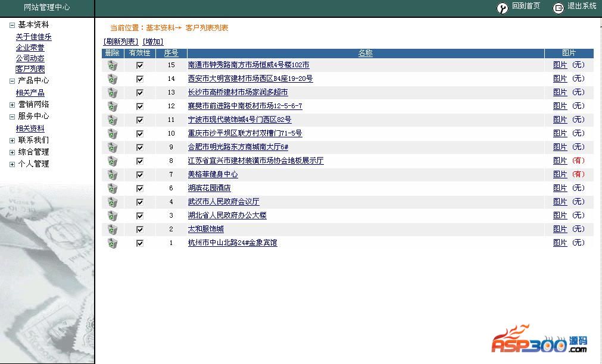The height and width of the screenshot is (364, 602).
Task: Click trash icon for 湖滨花园酒店
Action: [112, 189]
